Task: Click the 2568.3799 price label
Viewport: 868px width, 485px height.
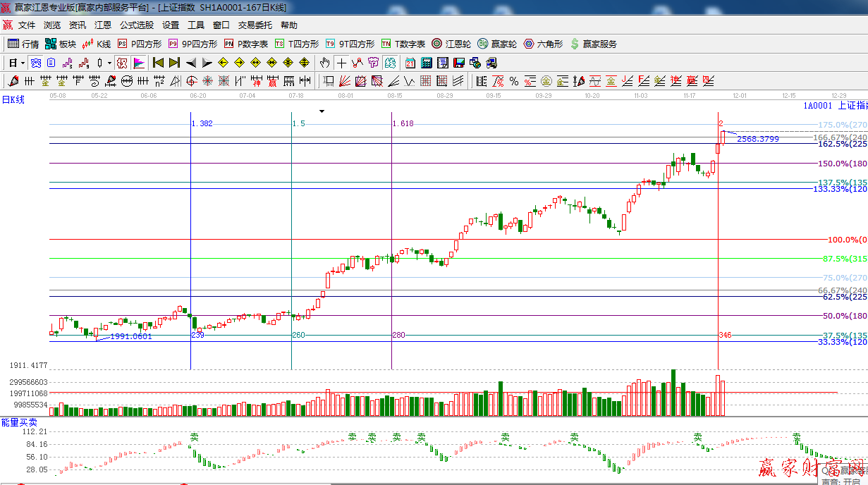Action: 758,139
